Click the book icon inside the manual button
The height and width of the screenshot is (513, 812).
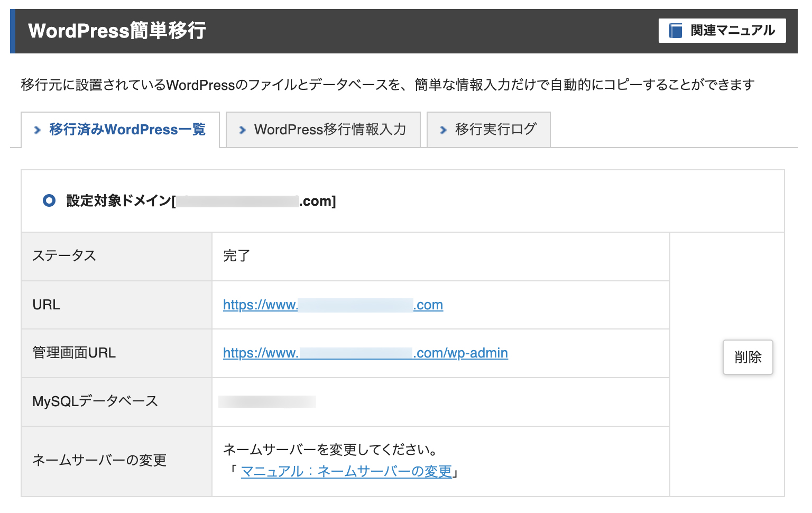pyautogui.click(x=675, y=31)
